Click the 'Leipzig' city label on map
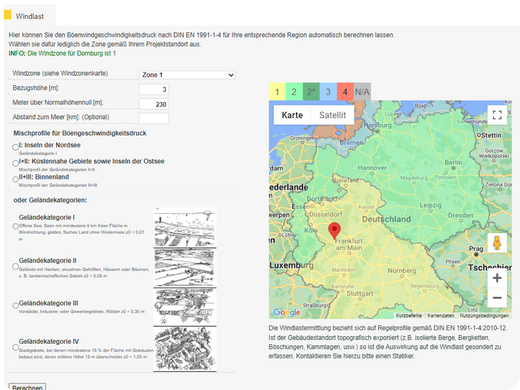Image resolution: width=520 pixels, height=390 pixels. pyautogui.click(x=430, y=205)
